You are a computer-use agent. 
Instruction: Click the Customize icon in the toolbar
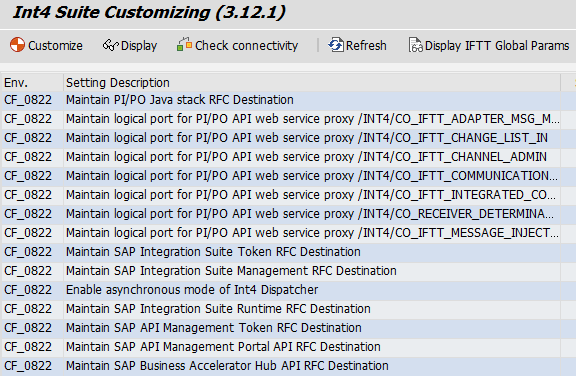coord(17,45)
